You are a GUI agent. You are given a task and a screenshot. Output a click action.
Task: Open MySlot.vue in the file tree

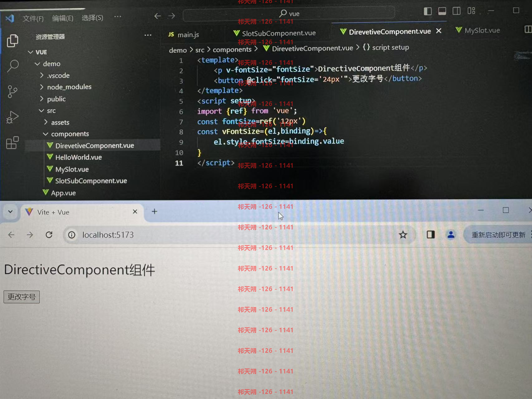coord(68,169)
